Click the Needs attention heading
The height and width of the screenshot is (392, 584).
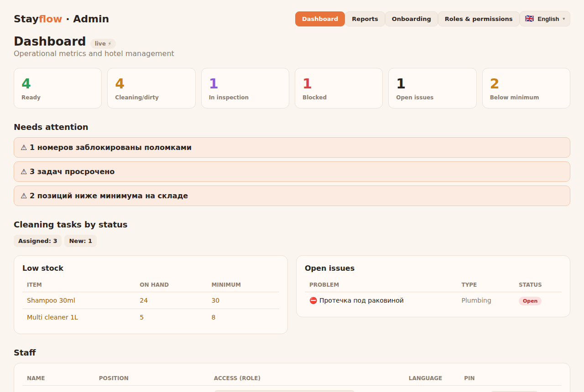coord(51,127)
